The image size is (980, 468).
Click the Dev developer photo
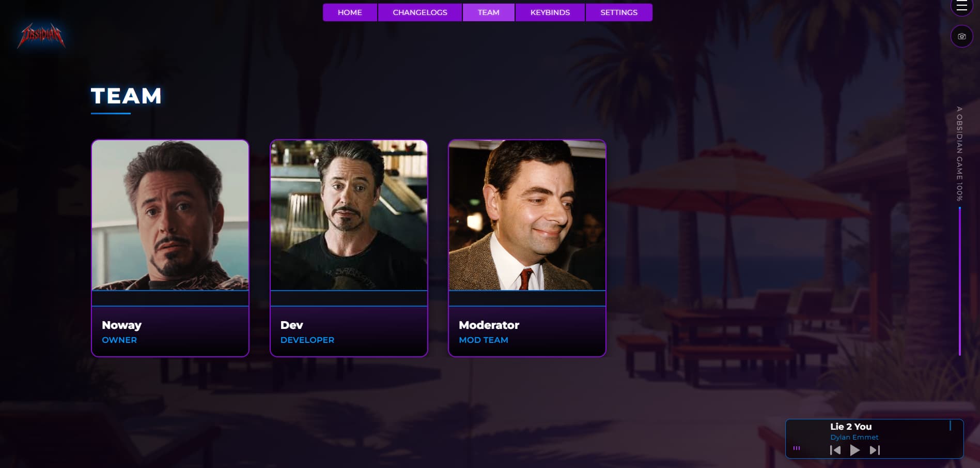pos(349,215)
